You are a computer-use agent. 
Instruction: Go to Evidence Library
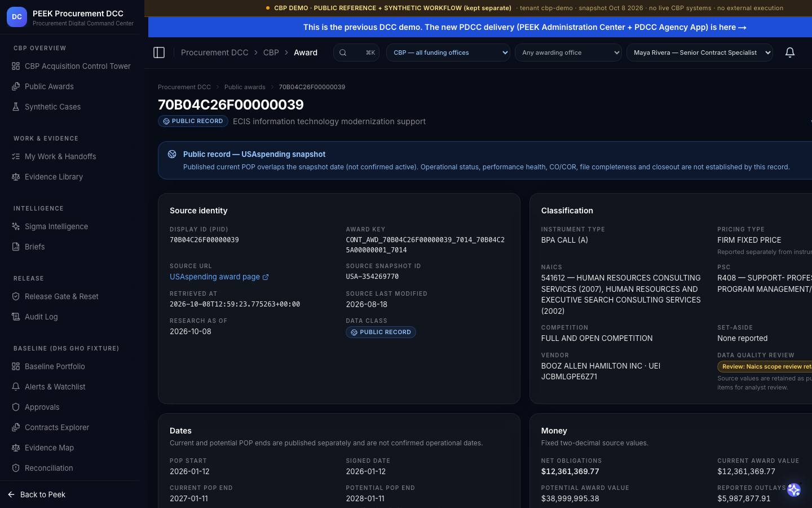click(x=70, y=177)
